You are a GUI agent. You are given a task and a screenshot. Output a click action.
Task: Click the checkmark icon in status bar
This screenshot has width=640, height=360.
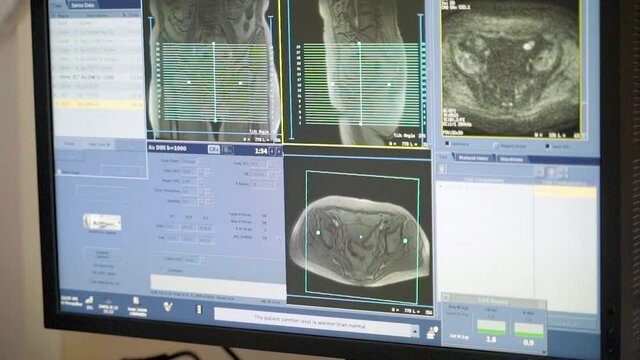click(167, 306)
